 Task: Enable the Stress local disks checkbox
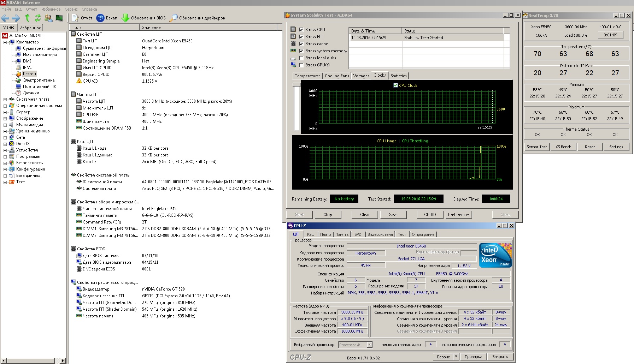301,58
